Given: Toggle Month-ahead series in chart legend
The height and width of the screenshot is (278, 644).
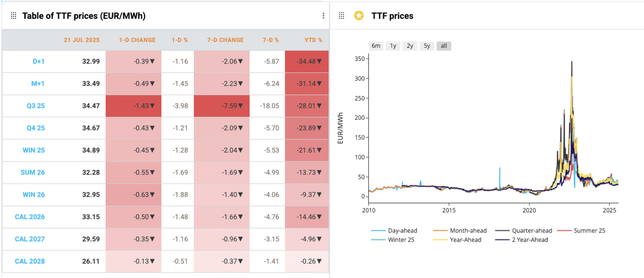Looking at the screenshot, I should click(x=468, y=231).
